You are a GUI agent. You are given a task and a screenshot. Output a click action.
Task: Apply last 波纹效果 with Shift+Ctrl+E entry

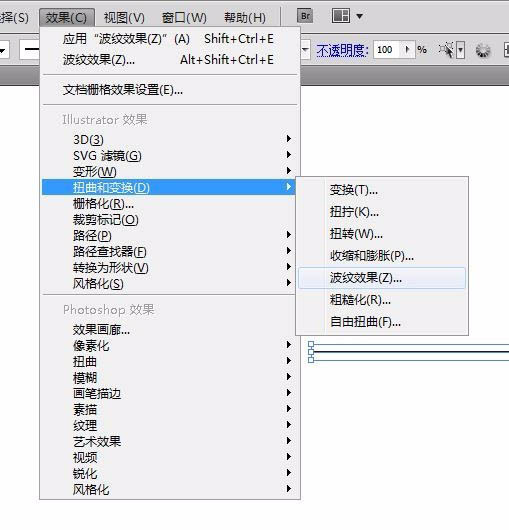coord(170,39)
